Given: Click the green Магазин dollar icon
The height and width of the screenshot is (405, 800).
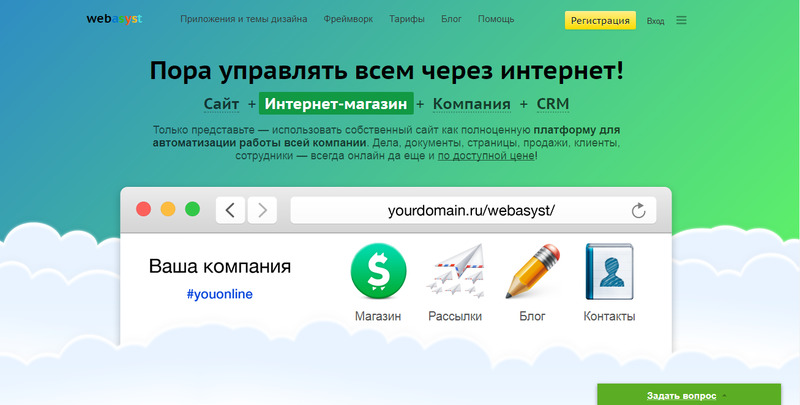Looking at the screenshot, I should [379, 271].
